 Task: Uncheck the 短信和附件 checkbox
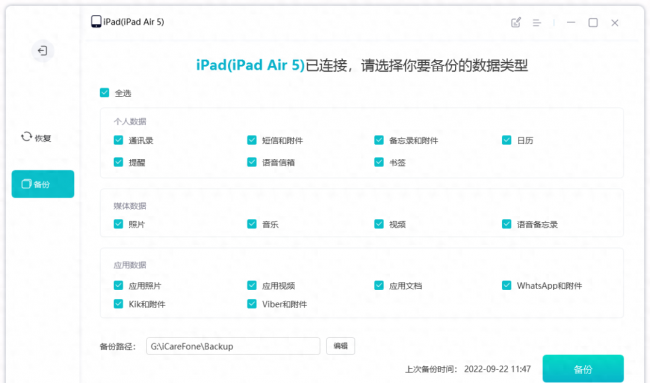(x=252, y=140)
